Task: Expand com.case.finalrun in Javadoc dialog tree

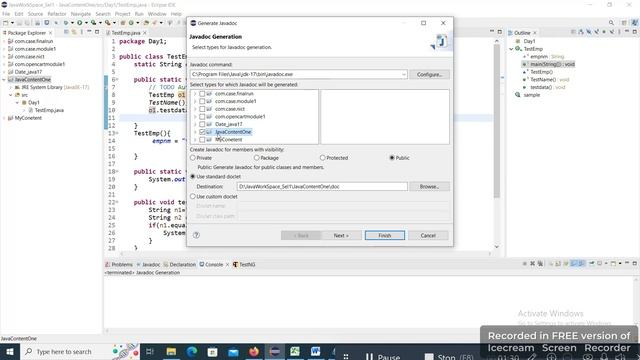Action: click(195, 94)
